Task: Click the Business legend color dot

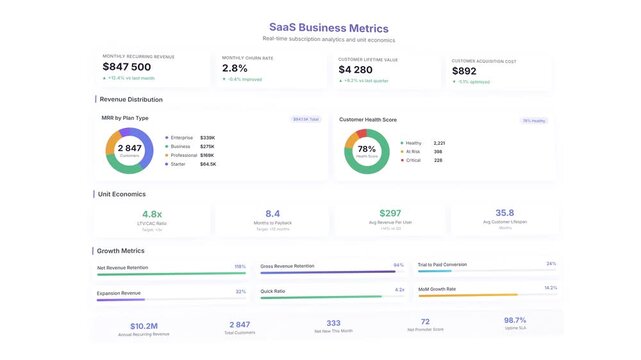Action: tap(166, 146)
